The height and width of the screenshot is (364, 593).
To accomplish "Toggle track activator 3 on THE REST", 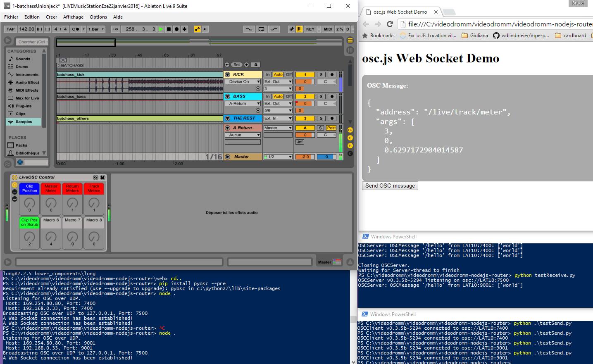I will pos(305,118).
